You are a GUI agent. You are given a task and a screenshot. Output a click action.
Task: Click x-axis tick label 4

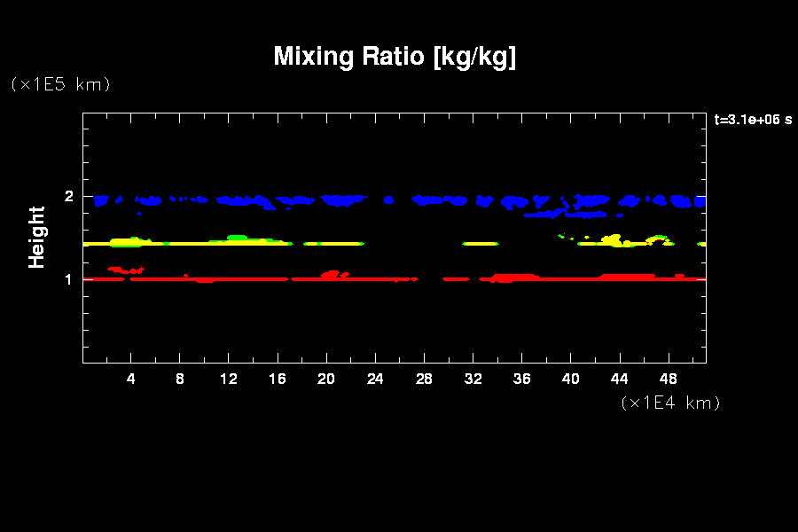(x=131, y=379)
